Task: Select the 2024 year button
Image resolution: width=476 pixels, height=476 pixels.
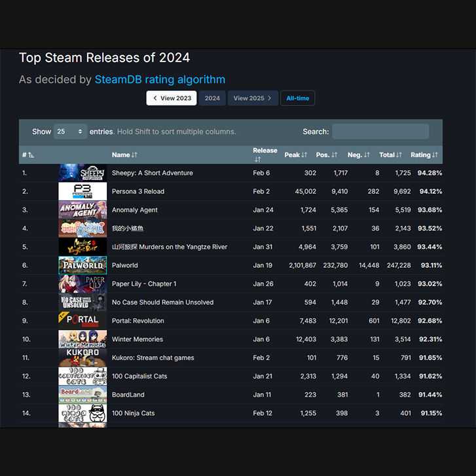Action: tap(212, 98)
